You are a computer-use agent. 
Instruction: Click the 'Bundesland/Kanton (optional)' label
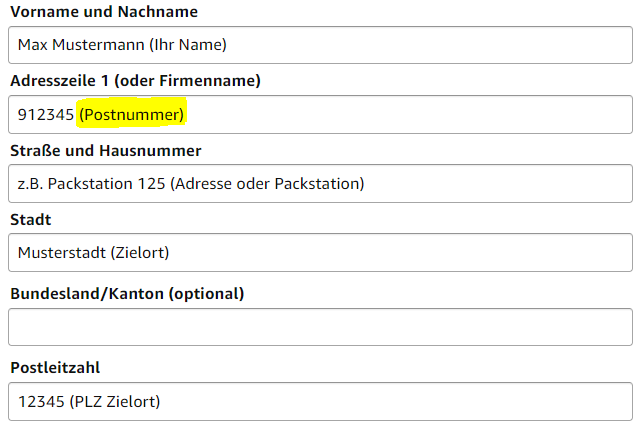[x=127, y=293]
